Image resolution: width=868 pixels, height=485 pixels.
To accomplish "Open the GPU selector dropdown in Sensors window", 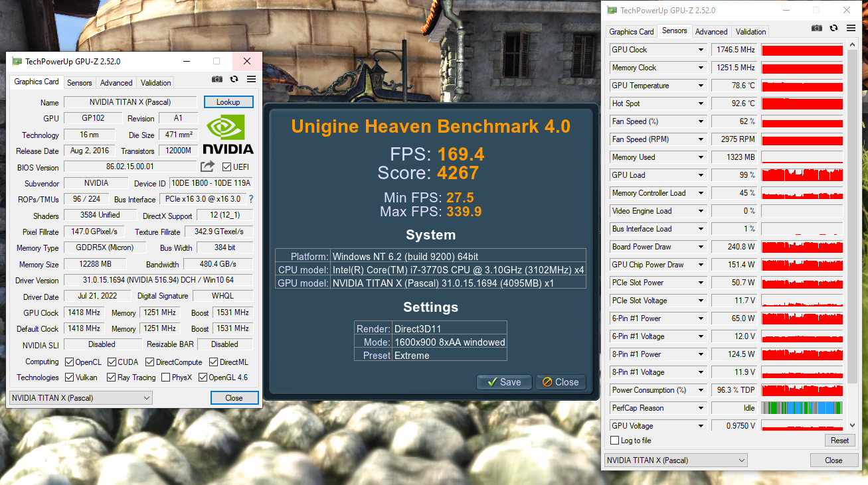I will [676, 460].
